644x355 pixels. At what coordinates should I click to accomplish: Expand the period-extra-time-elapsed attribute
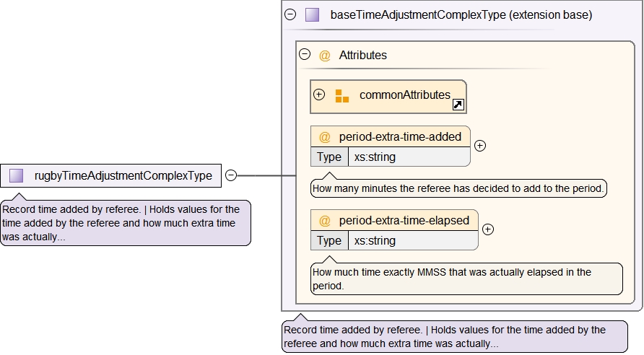click(488, 229)
